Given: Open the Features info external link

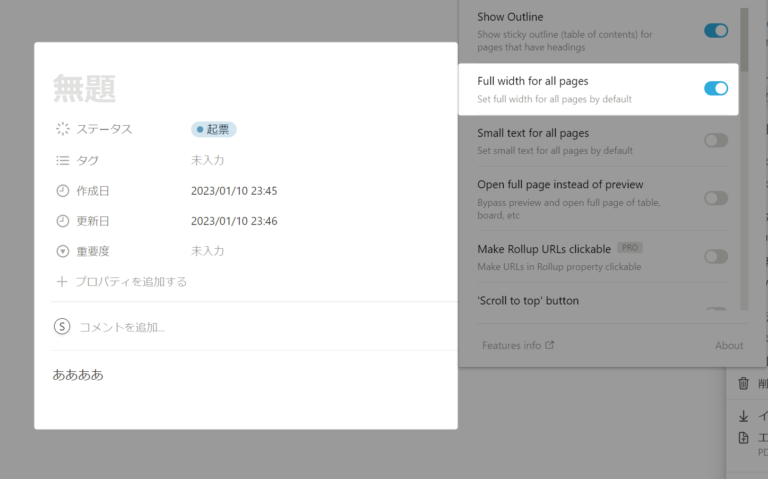Looking at the screenshot, I should coord(517,346).
